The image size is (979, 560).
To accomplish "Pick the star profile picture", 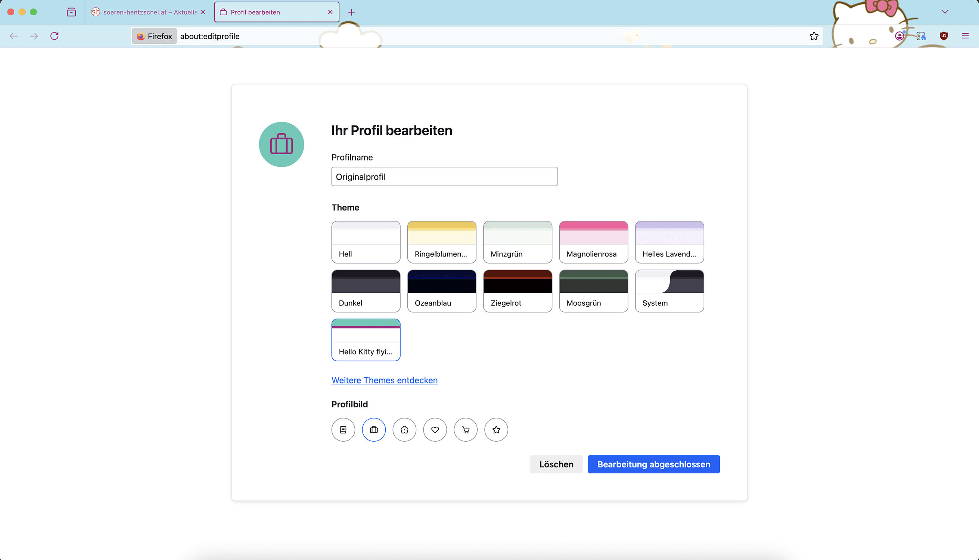I will [496, 430].
